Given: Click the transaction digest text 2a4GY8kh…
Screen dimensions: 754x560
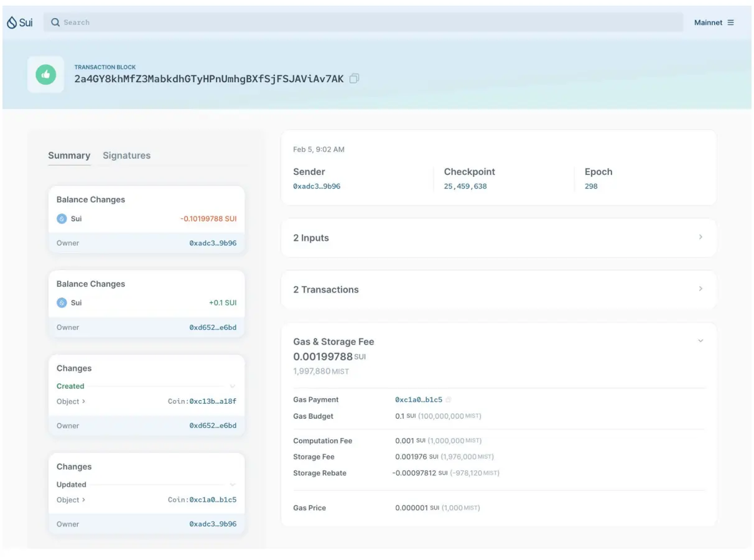Looking at the screenshot, I should [x=209, y=79].
